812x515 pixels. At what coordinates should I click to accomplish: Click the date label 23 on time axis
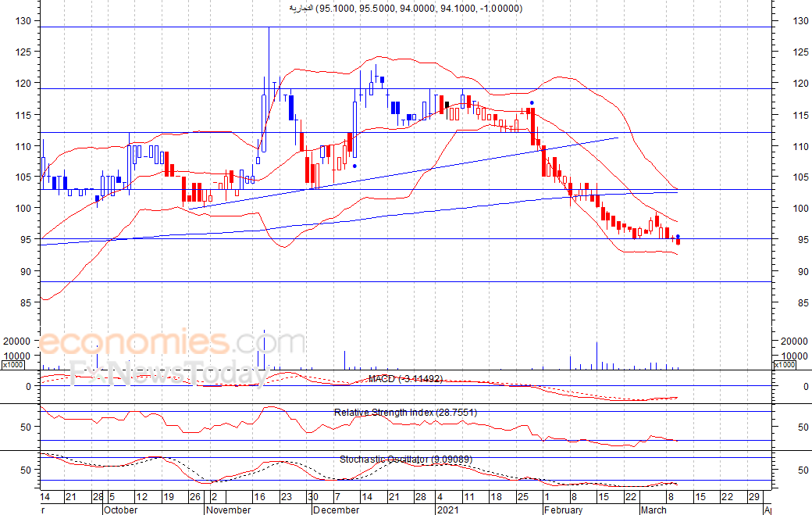286,497
